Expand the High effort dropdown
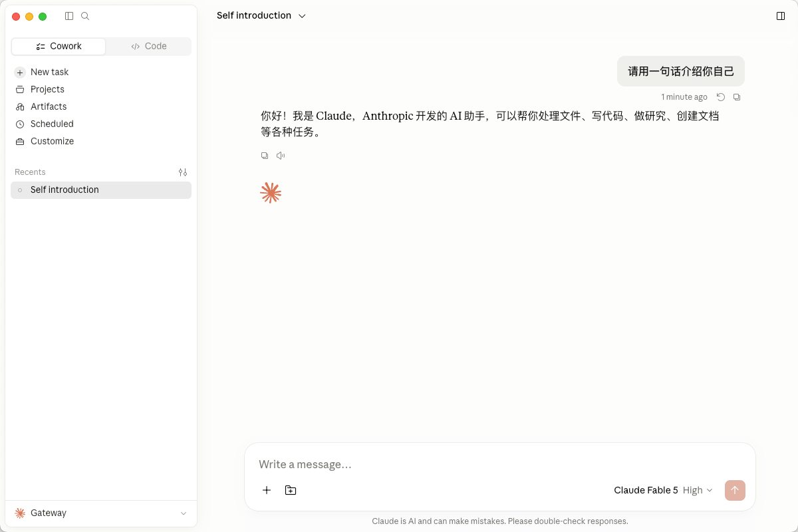Screen dimensions: 798x532 point(698,490)
